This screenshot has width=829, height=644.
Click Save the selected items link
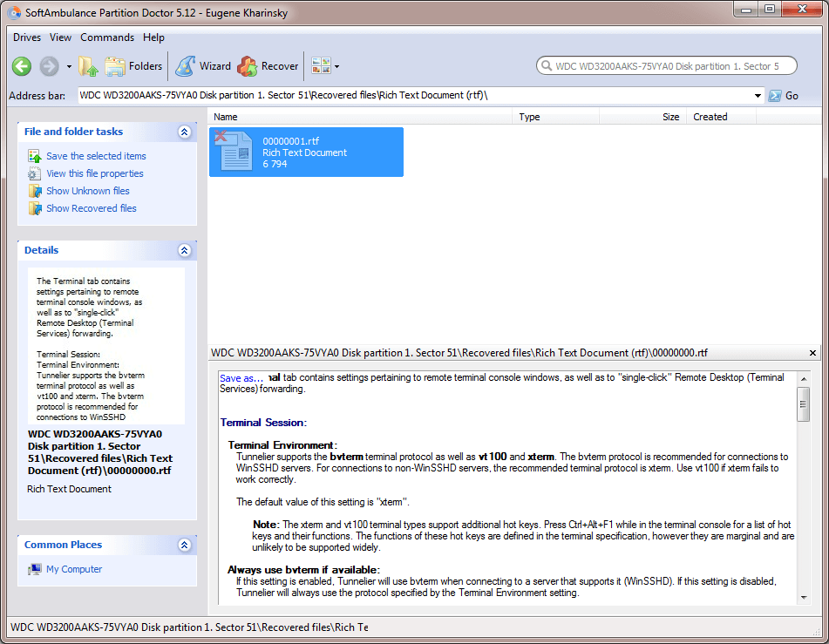[x=96, y=156]
